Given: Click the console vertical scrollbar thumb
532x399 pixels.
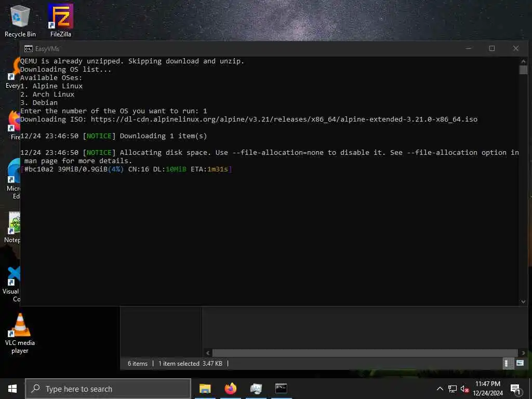Looking at the screenshot, I should click(x=523, y=70).
